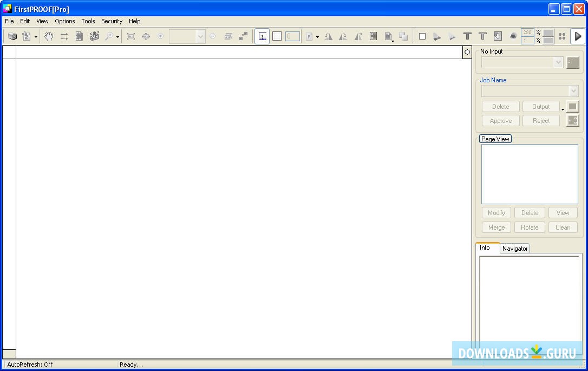Switch to the Navigator tab
The width and height of the screenshot is (588, 371).
point(515,249)
